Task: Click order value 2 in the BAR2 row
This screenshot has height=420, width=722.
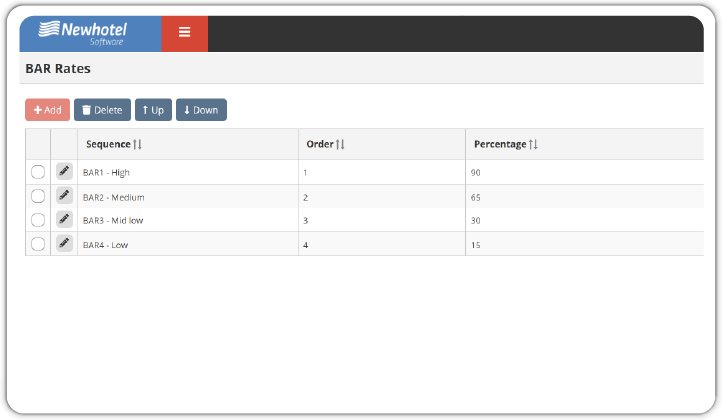Action: point(305,198)
